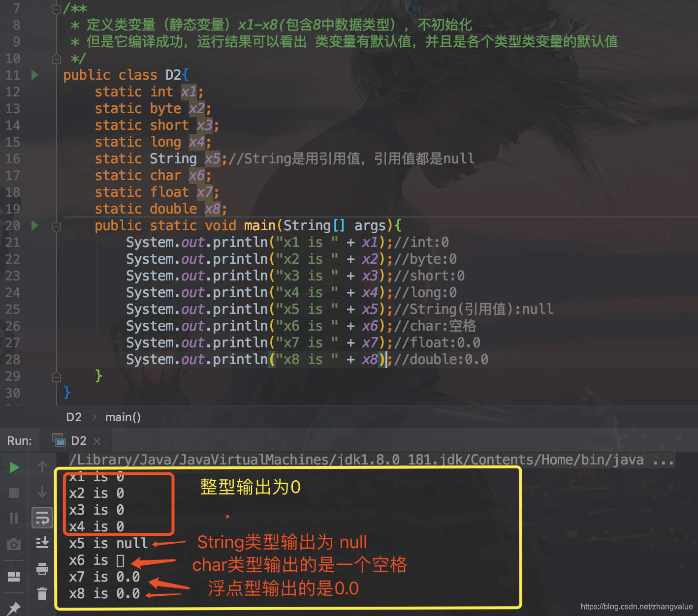Restore layout icon in Run panel

point(14,576)
